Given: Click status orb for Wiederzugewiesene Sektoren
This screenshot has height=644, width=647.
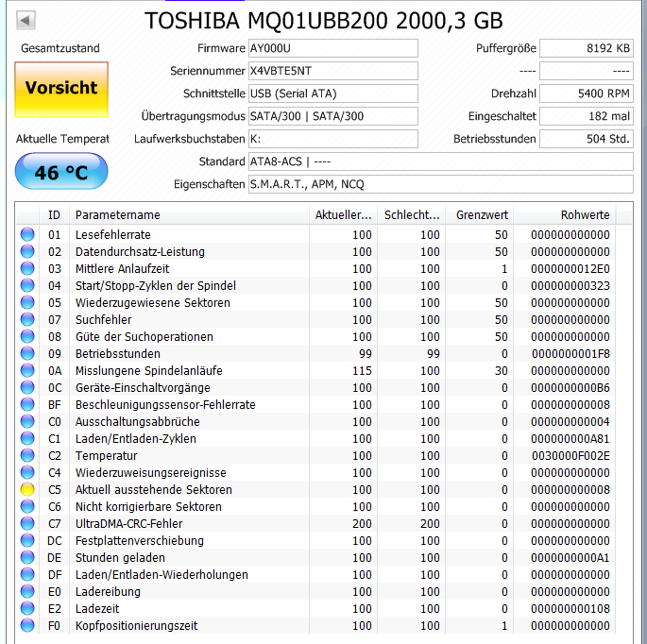Looking at the screenshot, I should click(27, 302).
